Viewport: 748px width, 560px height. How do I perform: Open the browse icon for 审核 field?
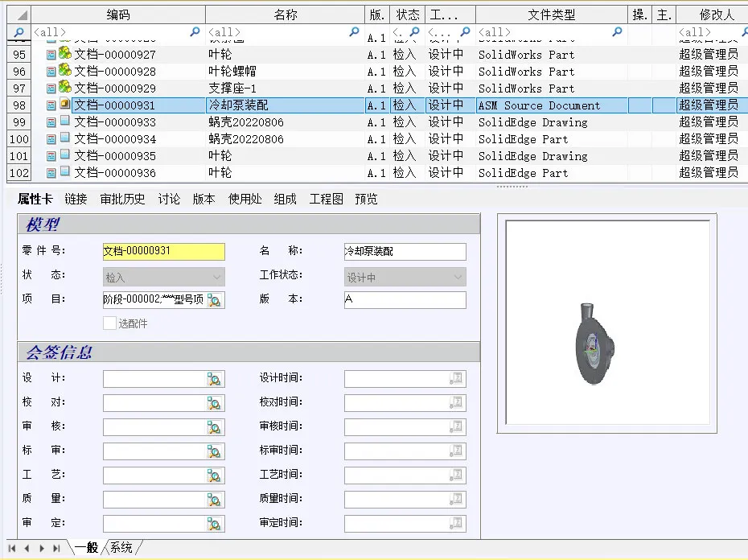(x=215, y=428)
